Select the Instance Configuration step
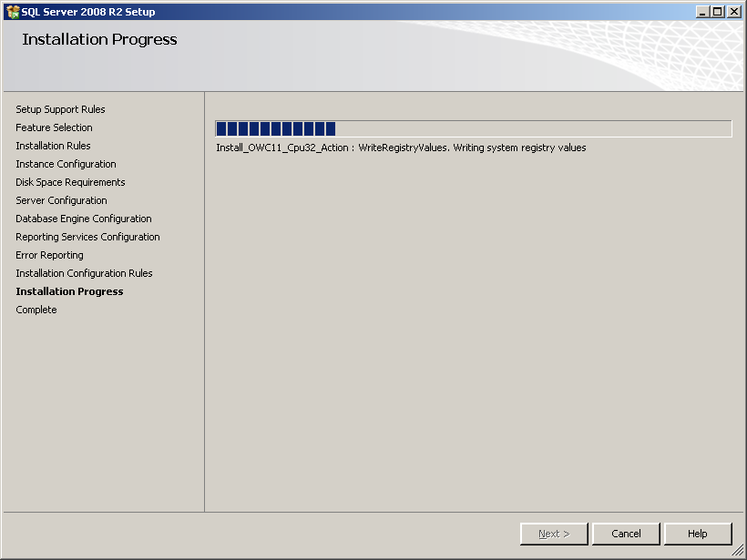The width and height of the screenshot is (747, 560). (66, 164)
